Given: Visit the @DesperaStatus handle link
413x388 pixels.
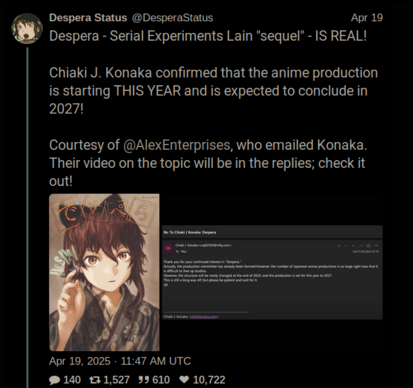Looking at the screenshot, I should point(172,18).
